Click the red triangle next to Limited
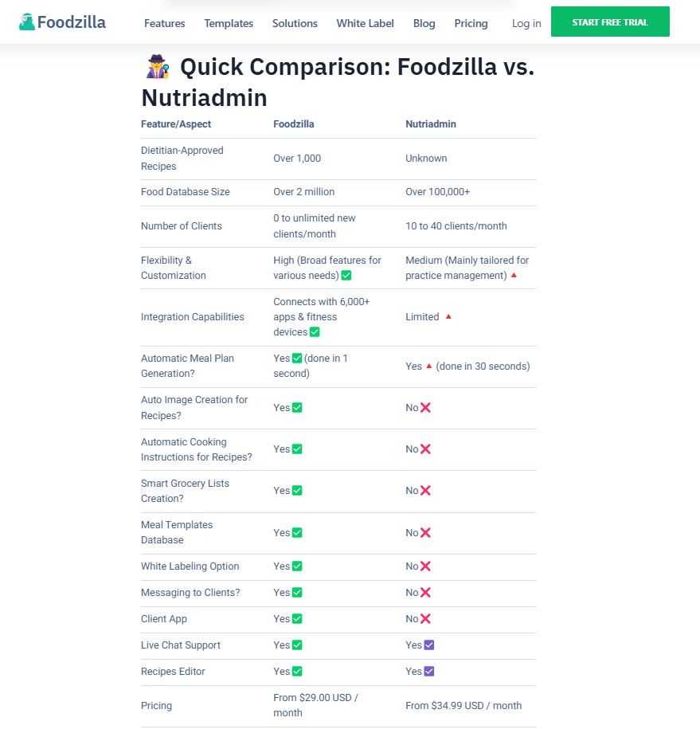 (x=448, y=317)
